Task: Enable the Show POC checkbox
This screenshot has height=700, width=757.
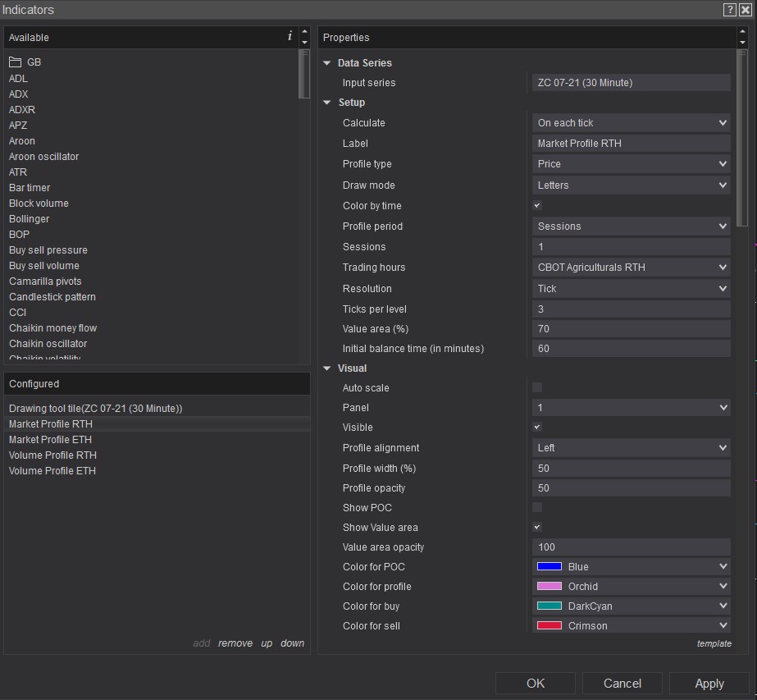Action: (x=537, y=508)
